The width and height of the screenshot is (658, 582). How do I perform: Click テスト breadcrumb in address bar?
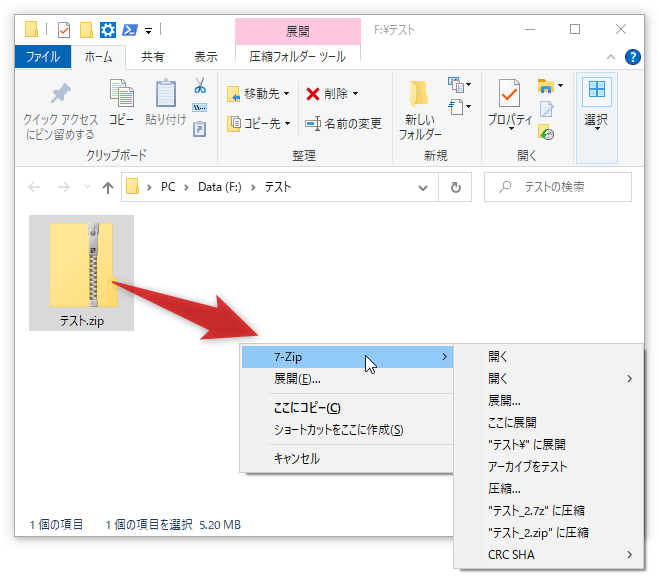(278, 187)
